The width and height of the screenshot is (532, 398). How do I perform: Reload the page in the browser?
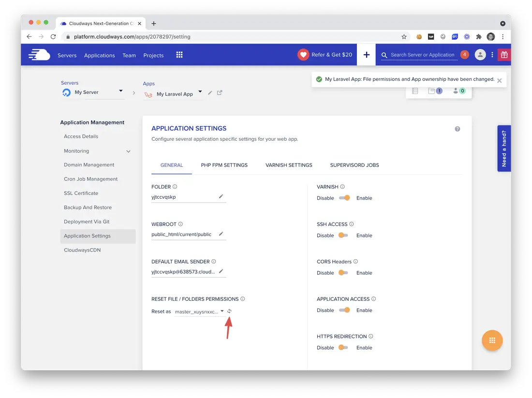click(x=53, y=37)
